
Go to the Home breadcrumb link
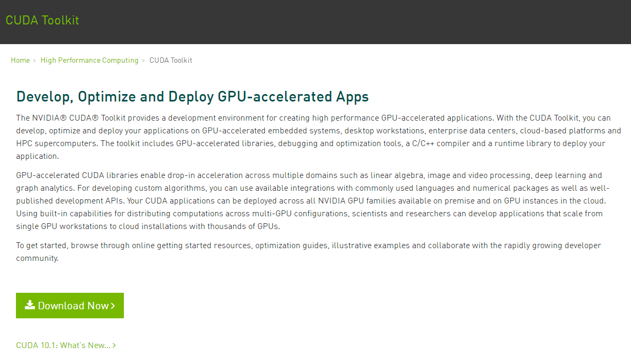pos(20,61)
